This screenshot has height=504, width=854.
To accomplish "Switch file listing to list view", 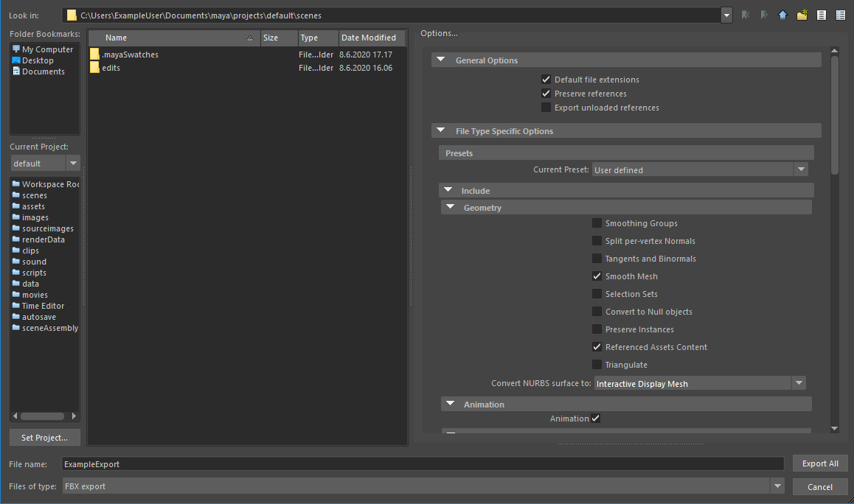I will click(x=821, y=15).
